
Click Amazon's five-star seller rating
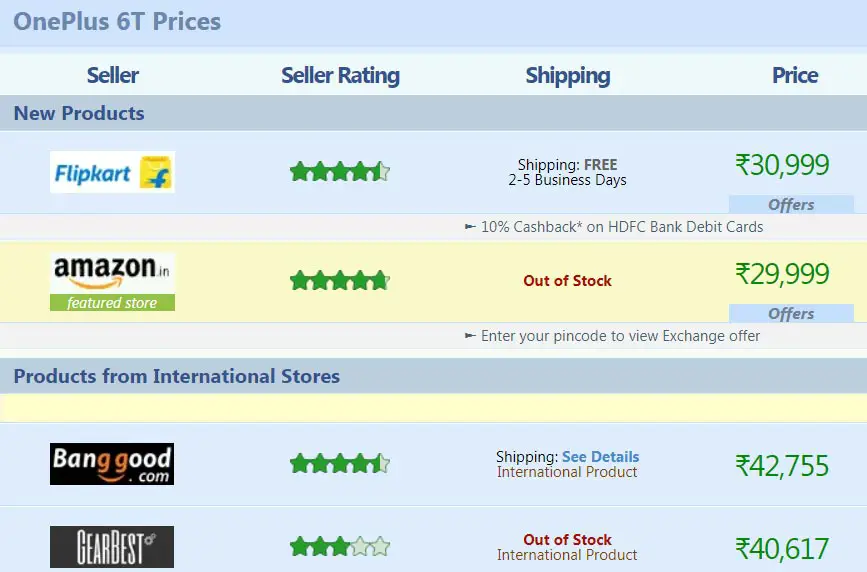tap(340, 280)
